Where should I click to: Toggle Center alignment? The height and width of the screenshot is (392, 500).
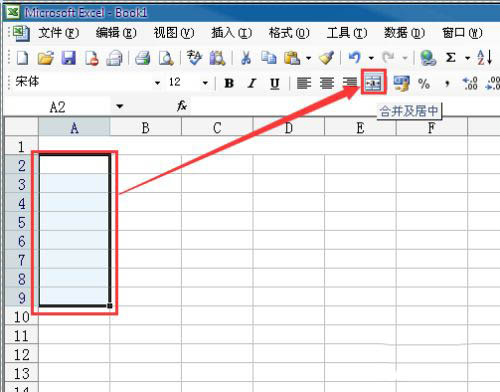[327, 83]
